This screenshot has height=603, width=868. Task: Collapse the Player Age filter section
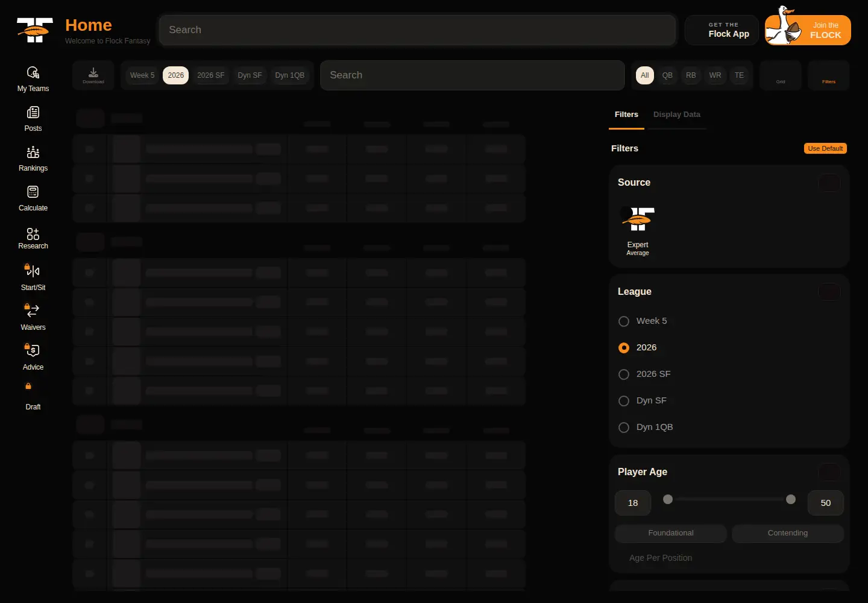(829, 472)
